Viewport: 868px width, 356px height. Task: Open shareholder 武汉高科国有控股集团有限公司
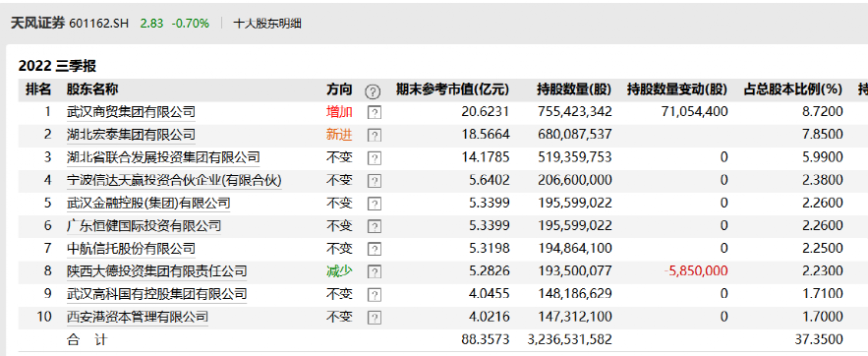[x=156, y=293]
